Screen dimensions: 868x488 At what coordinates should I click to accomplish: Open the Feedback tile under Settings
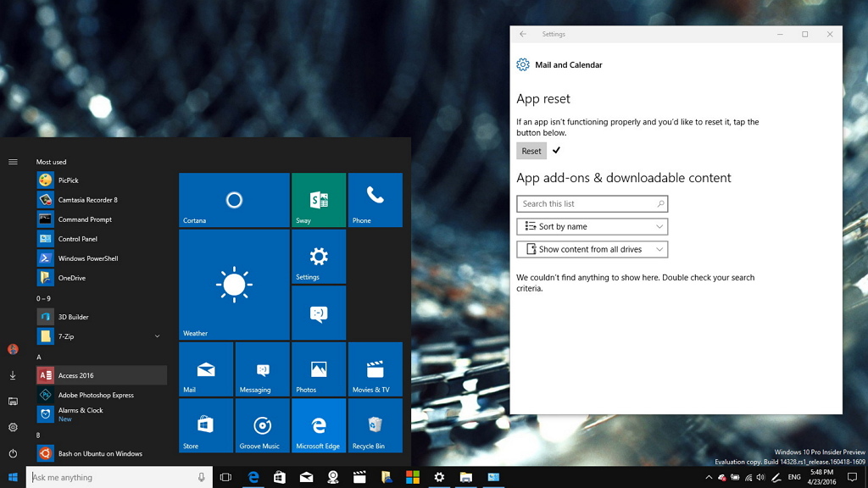[x=319, y=313]
